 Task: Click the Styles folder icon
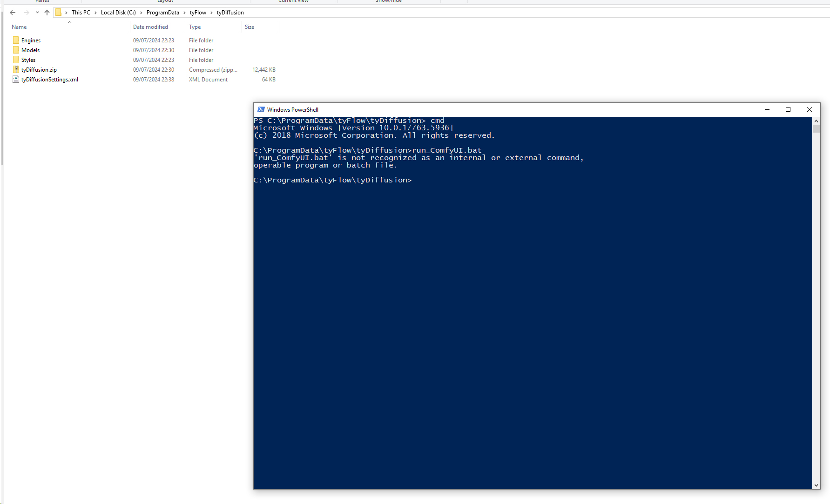coord(16,60)
